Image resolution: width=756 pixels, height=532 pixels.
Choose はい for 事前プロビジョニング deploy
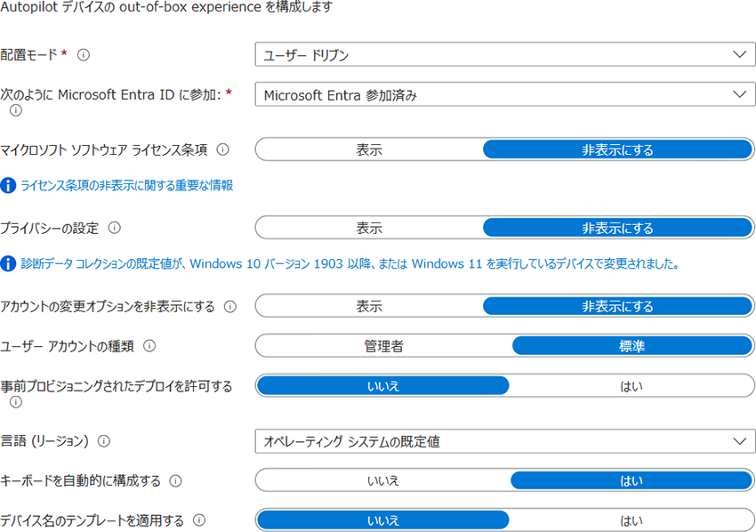pos(631,386)
